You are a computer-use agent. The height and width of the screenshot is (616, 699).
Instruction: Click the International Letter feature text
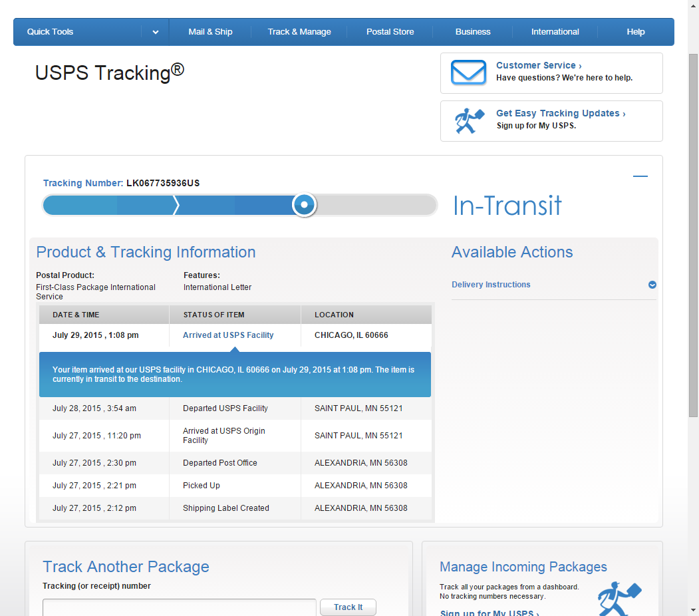(x=217, y=287)
